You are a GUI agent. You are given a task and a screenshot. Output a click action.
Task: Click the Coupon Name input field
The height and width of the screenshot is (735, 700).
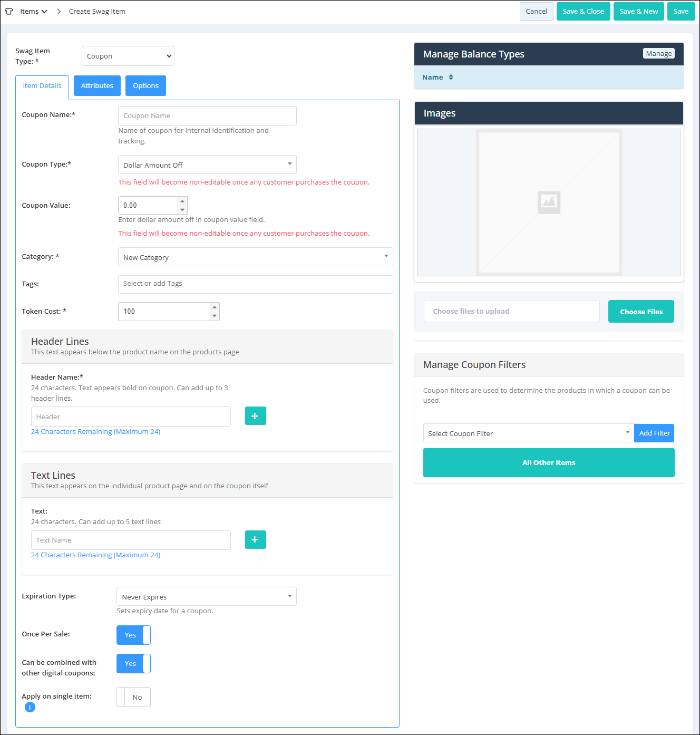tap(207, 115)
